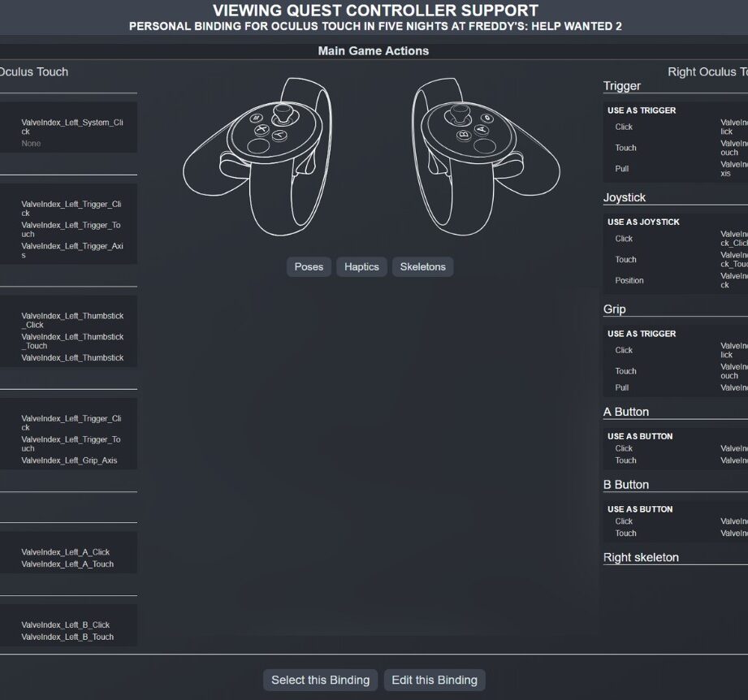Viewport: 748px width, 700px height.
Task: Select ValveIndex_Left_Thumbstick_Touch binding
Action: click(x=72, y=341)
